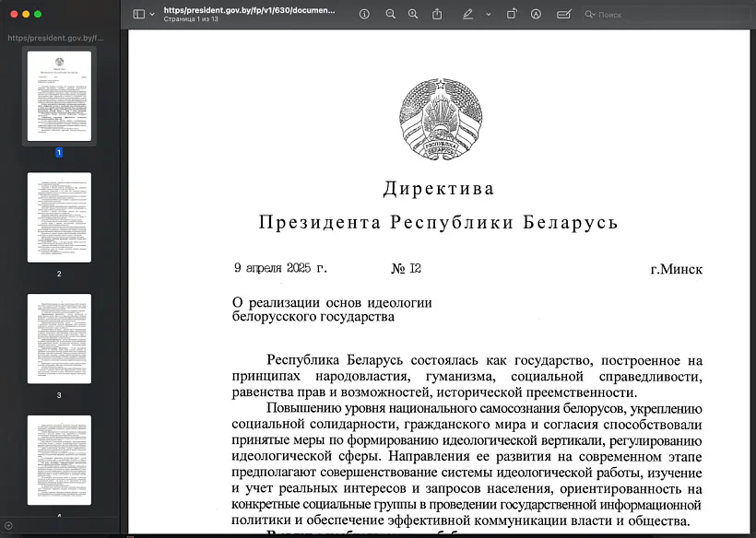Viewport: 756px width, 538px height.
Task: Click the circled arrow annotation icon
Action: 536,14
